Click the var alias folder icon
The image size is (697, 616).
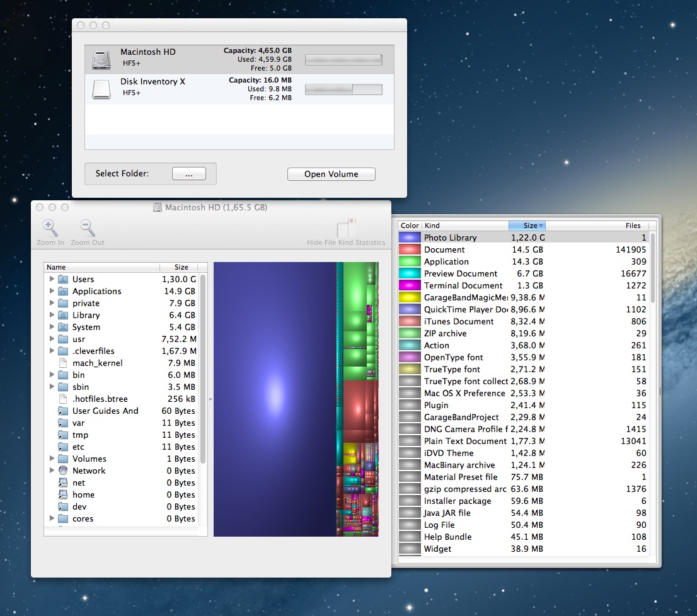(x=63, y=423)
